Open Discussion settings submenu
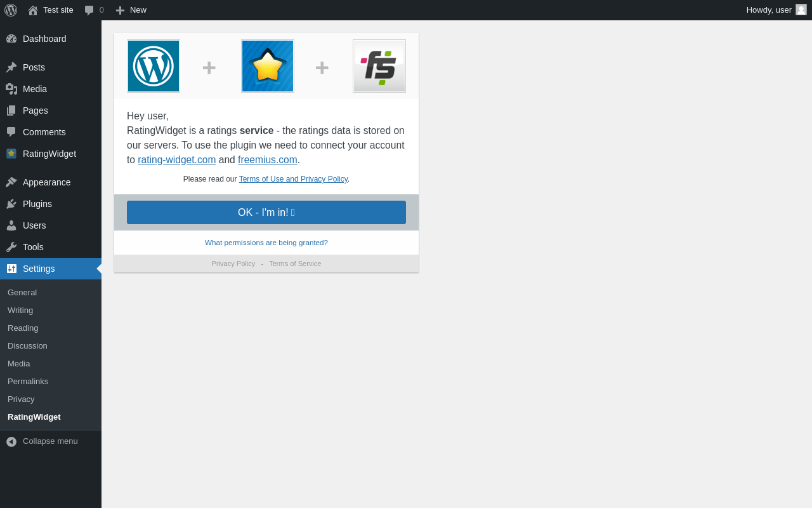This screenshot has width=812, height=508. point(51,346)
